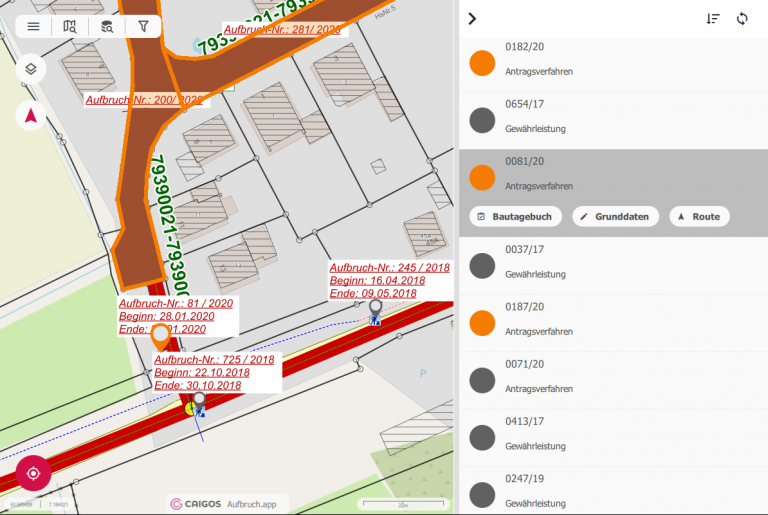768x515 pixels.
Task: Click the red navigation arrow button
Action: tap(31, 116)
